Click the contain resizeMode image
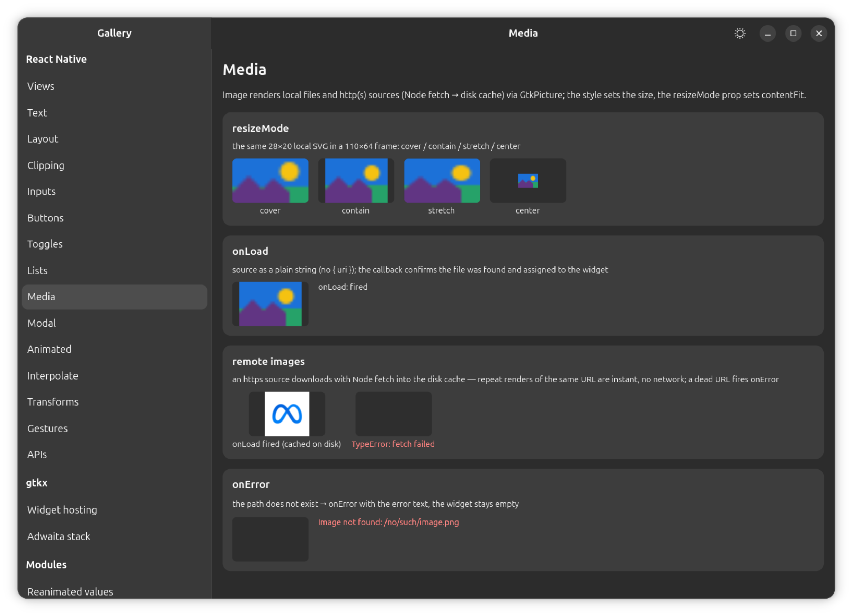The width and height of the screenshot is (852, 616). click(356, 181)
